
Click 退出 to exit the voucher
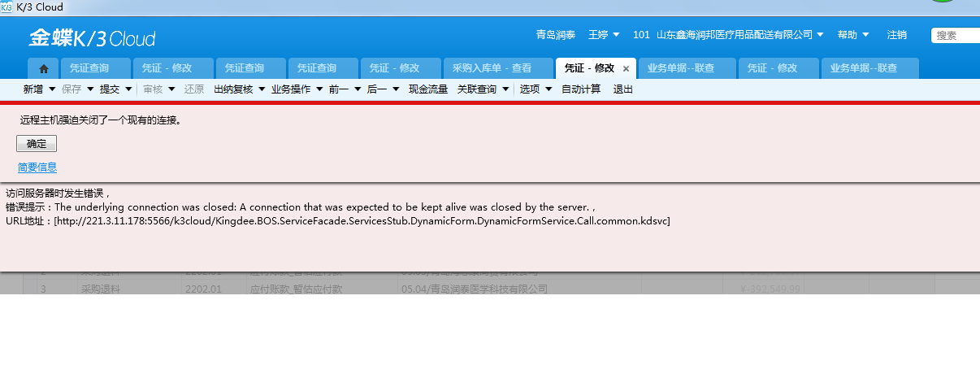[623, 89]
